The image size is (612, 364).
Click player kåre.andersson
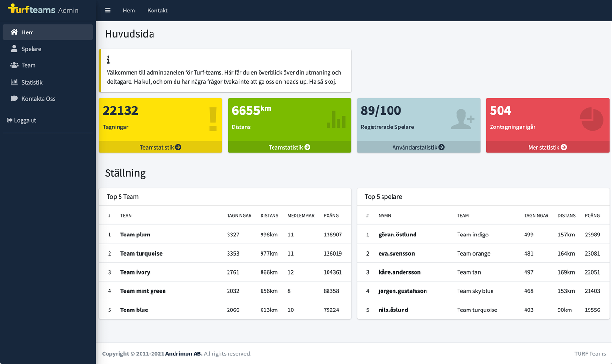pyautogui.click(x=400, y=272)
